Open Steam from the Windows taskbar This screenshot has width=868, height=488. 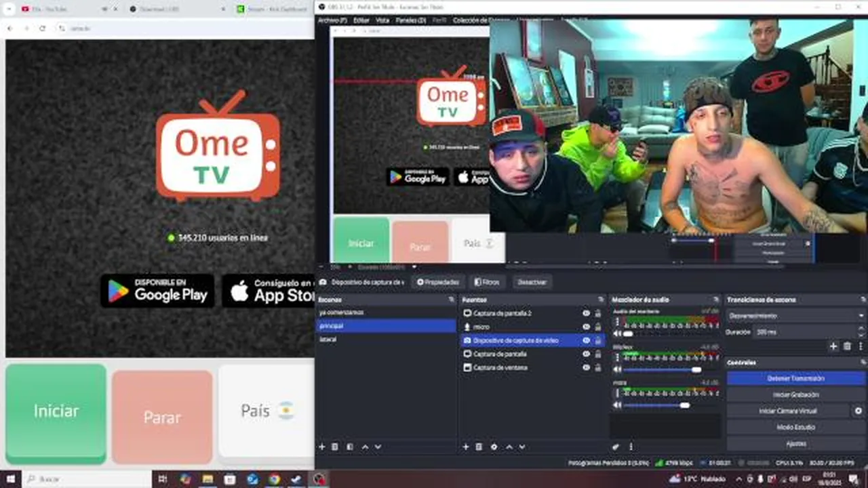tap(296, 479)
